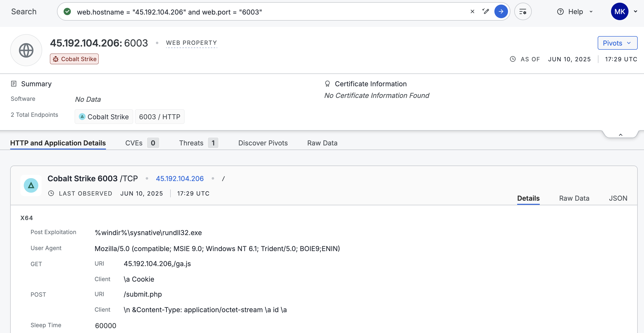This screenshot has width=644, height=333.
Task: Click the Threats count badge 1
Action: 213,143
